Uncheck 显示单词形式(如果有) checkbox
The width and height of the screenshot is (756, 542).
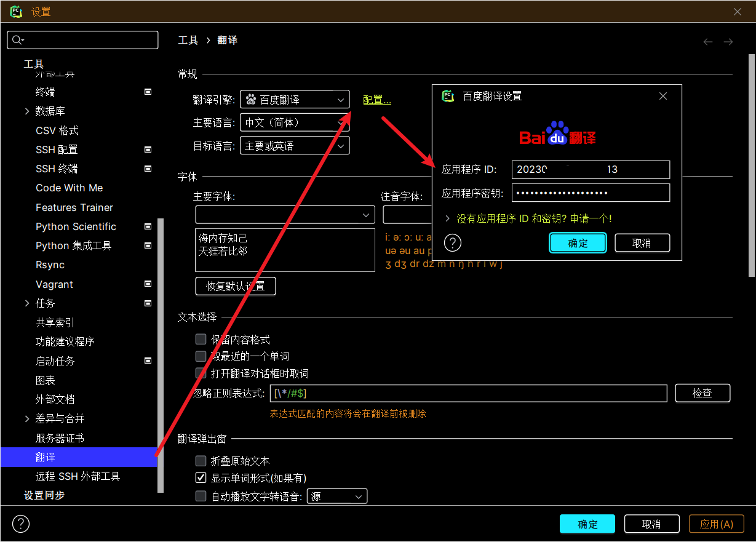tap(201, 477)
